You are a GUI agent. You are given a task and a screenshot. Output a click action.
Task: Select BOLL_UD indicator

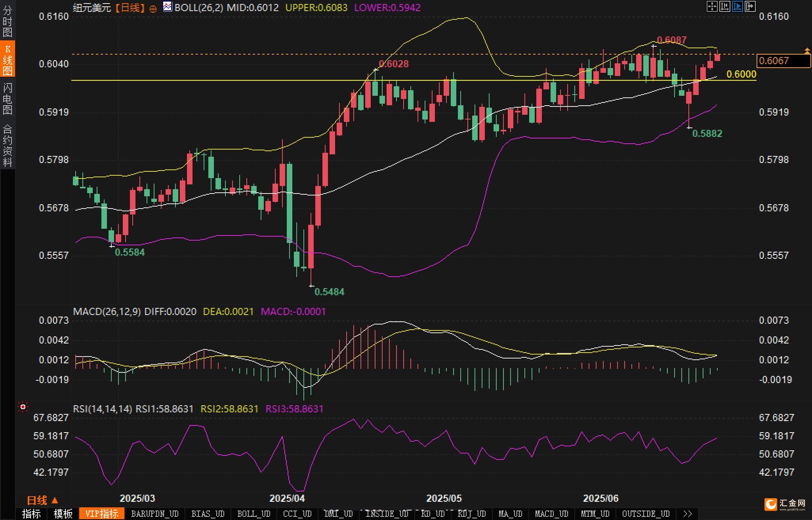254,514
